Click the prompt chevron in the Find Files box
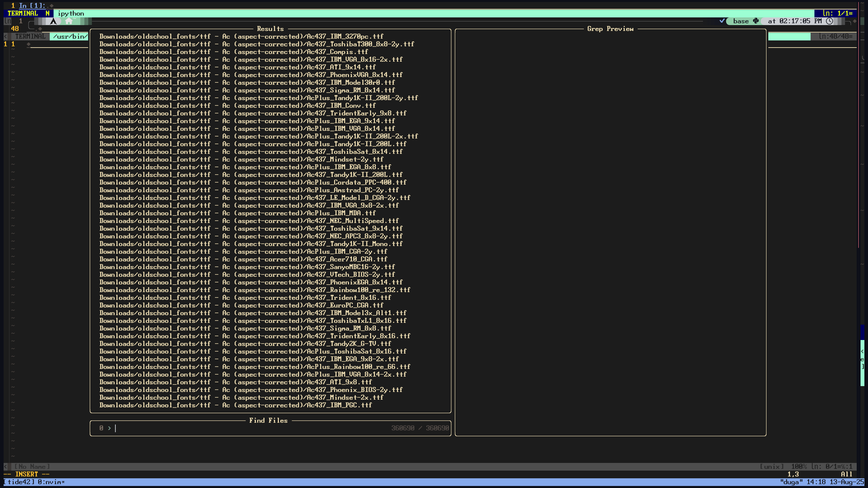Image resolution: width=868 pixels, height=488 pixels. click(109, 428)
